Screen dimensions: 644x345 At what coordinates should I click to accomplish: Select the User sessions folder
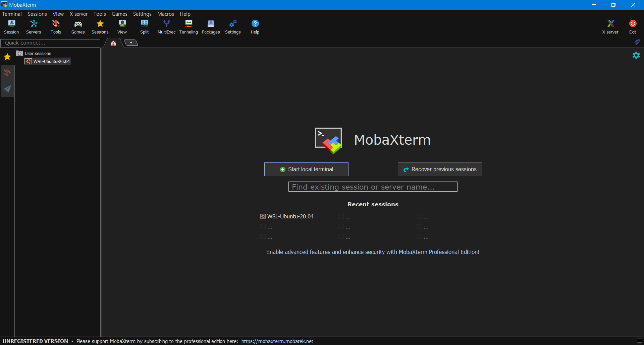pos(34,53)
